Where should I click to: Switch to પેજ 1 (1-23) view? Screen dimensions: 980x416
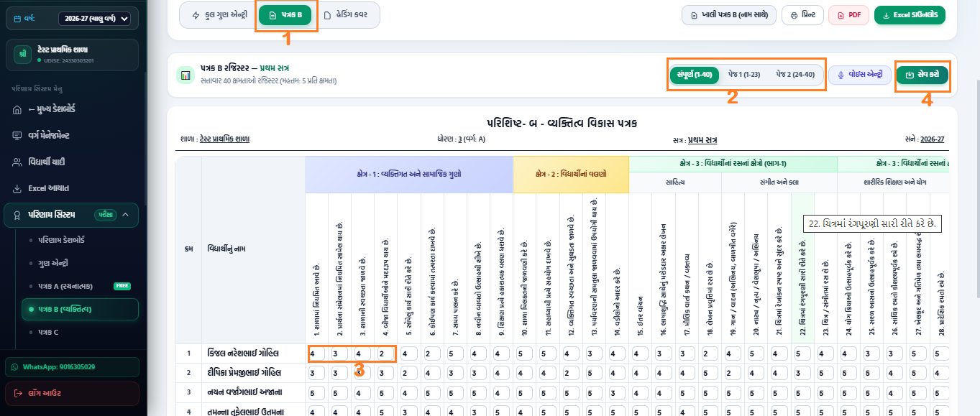(744, 75)
